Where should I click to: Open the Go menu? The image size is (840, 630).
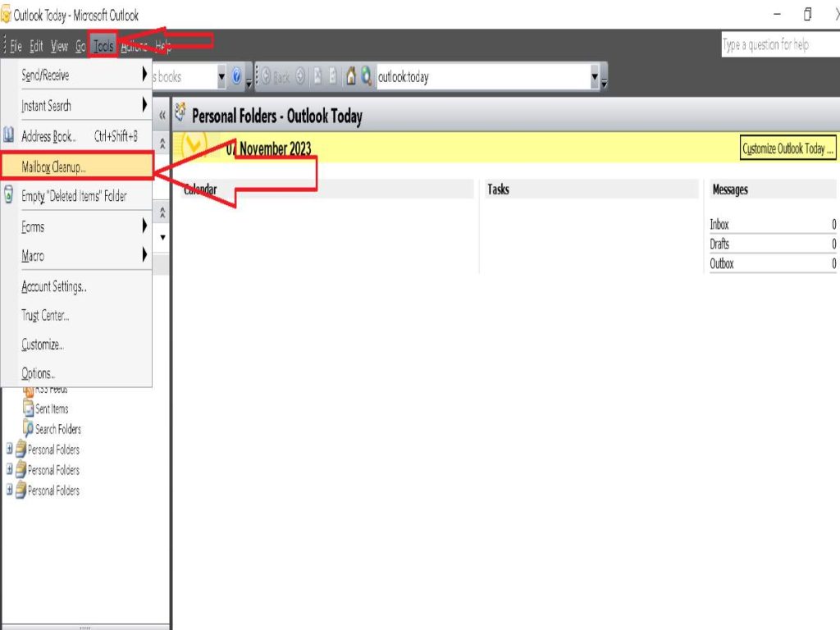coord(80,47)
